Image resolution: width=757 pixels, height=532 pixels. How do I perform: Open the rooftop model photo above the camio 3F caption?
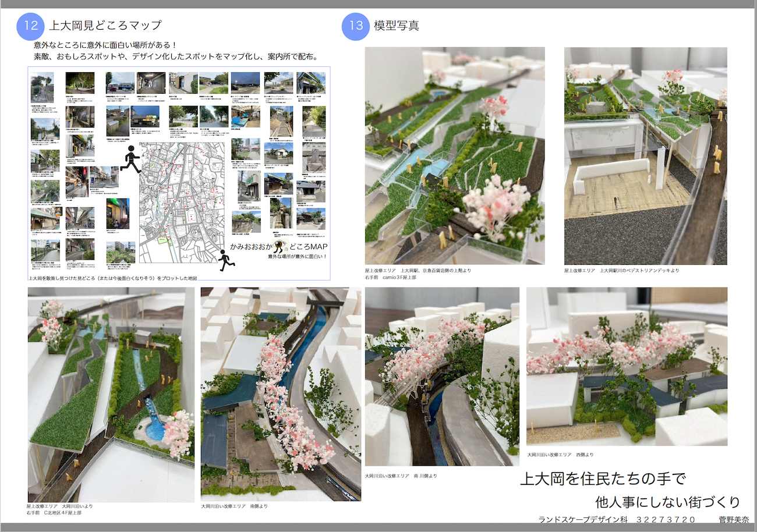coord(455,155)
